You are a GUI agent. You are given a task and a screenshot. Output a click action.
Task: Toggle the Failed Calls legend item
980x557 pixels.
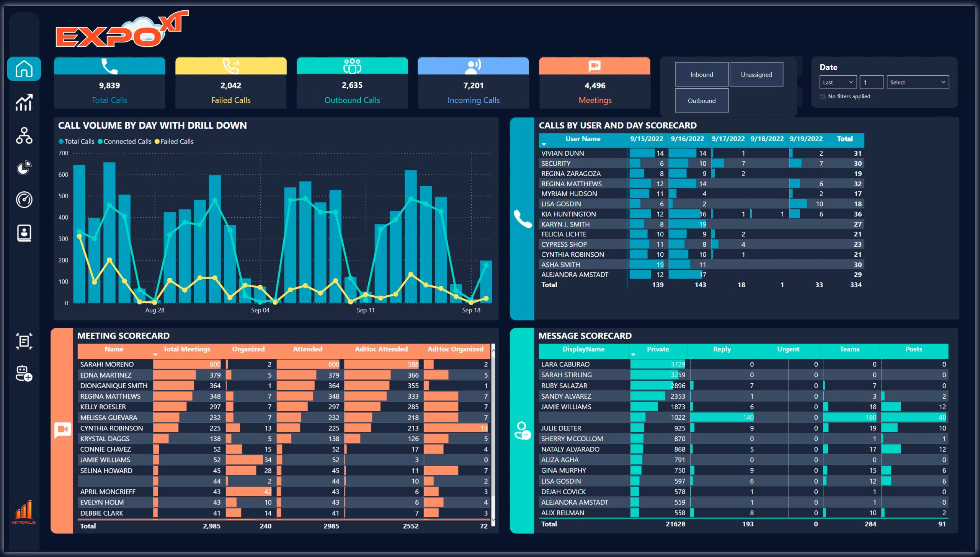coord(175,141)
